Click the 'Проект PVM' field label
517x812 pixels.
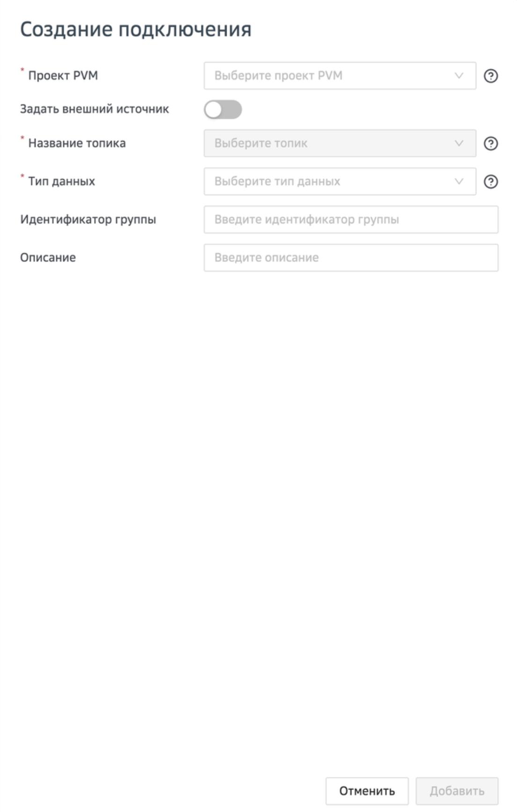click(63, 76)
